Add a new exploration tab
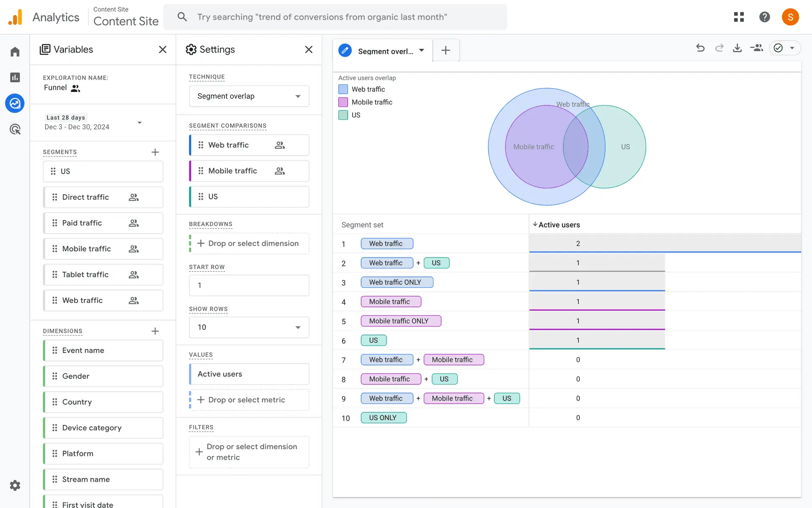The height and width of the screenshot is (508, 812). click(445, 50)
